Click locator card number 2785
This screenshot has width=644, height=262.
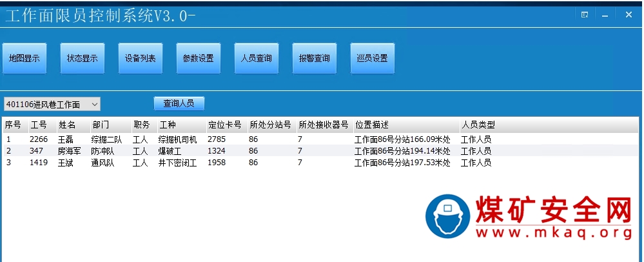pos(217,139)
